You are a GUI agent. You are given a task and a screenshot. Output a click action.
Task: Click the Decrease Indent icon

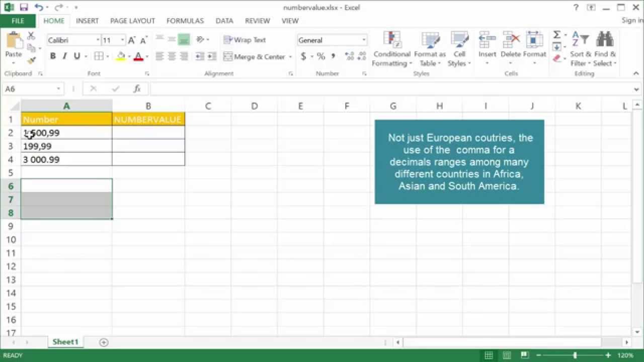(199, 56)
